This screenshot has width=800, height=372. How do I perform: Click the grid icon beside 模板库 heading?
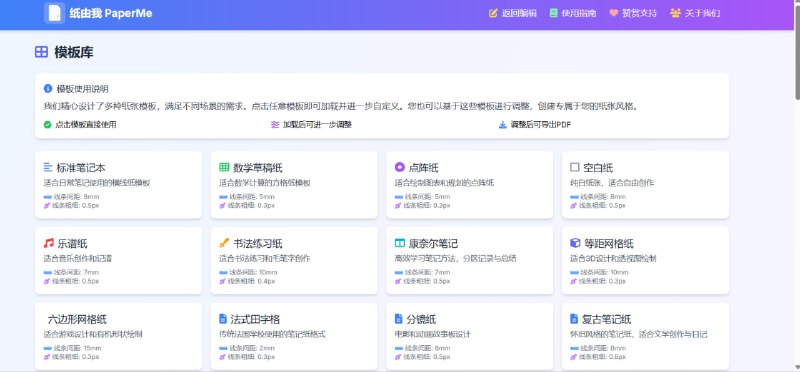tap(41, 52)
